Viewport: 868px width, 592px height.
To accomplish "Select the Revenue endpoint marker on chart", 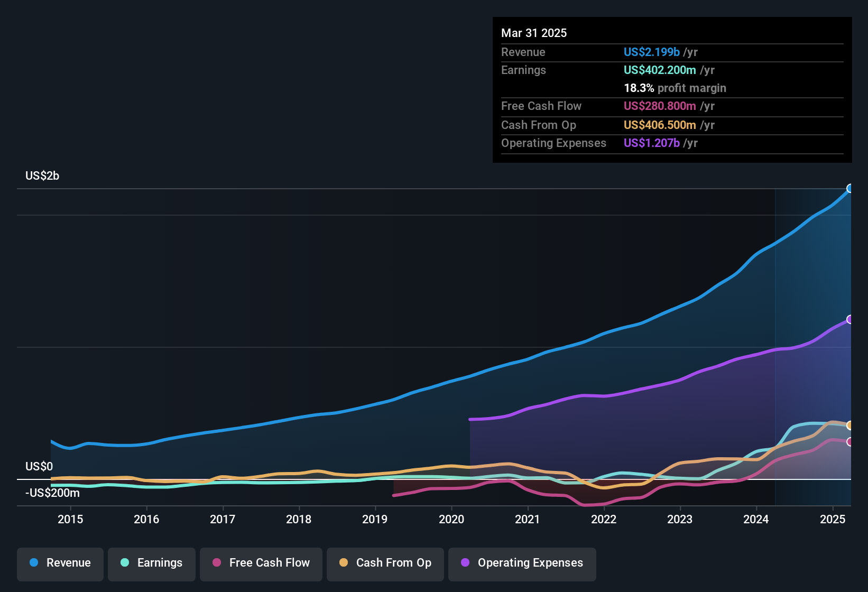I will point(850,188).
